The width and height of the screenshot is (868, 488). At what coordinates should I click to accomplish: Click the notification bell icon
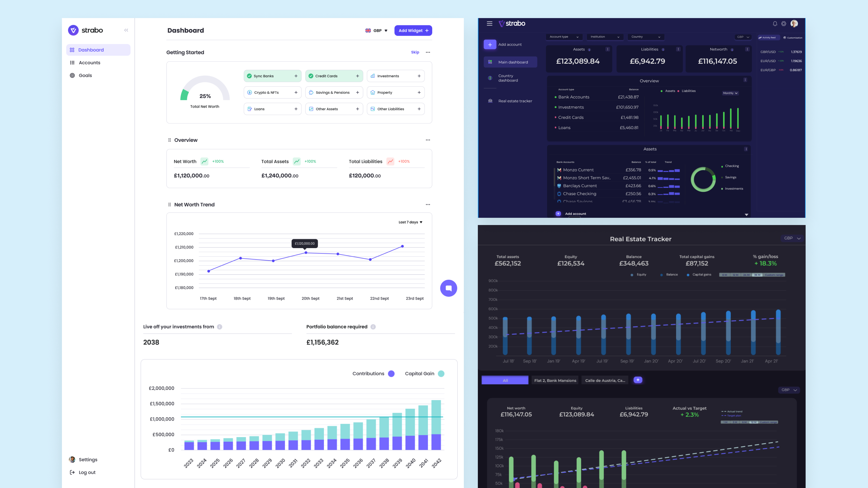[775, 23]
